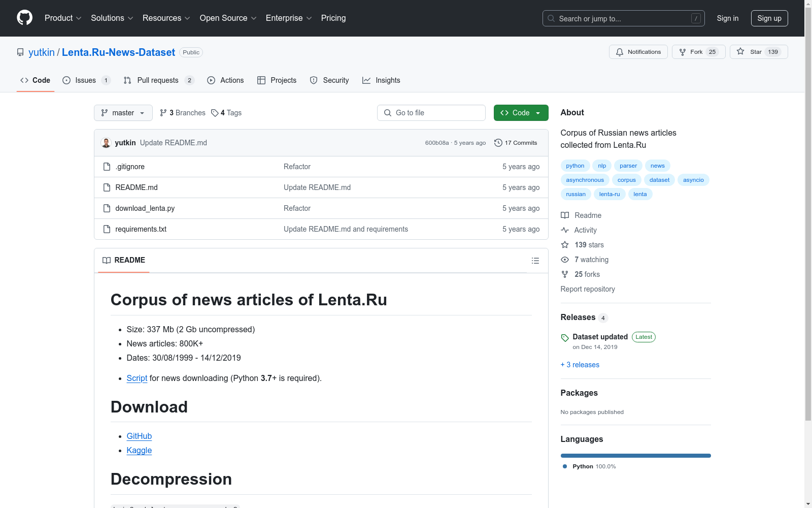Screen dimensions: 812x508
Task: Open the requirements.txt file
Action: [141, 229]
